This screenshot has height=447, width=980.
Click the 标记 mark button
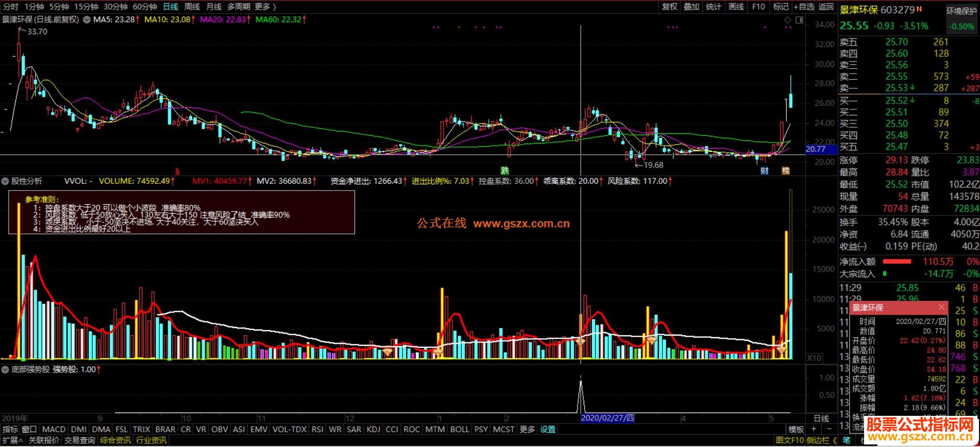(781, 7)
